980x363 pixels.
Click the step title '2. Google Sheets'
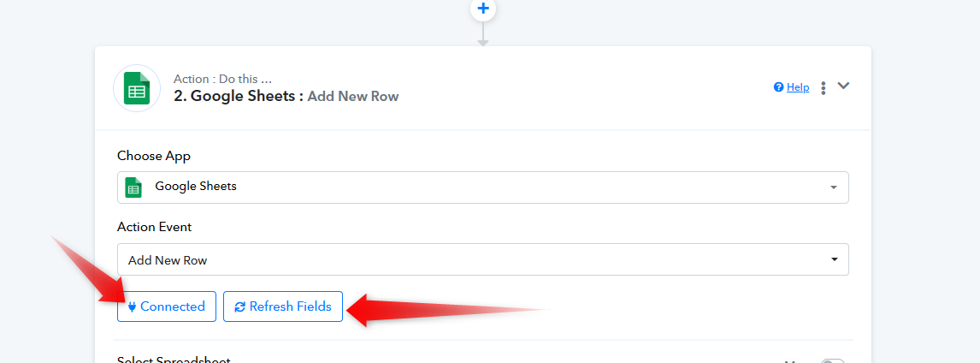238,96
